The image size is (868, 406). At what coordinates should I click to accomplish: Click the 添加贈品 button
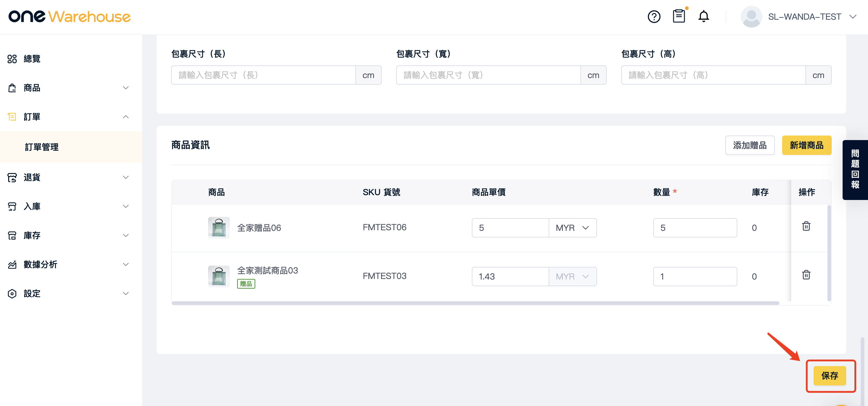pos(750,145)
